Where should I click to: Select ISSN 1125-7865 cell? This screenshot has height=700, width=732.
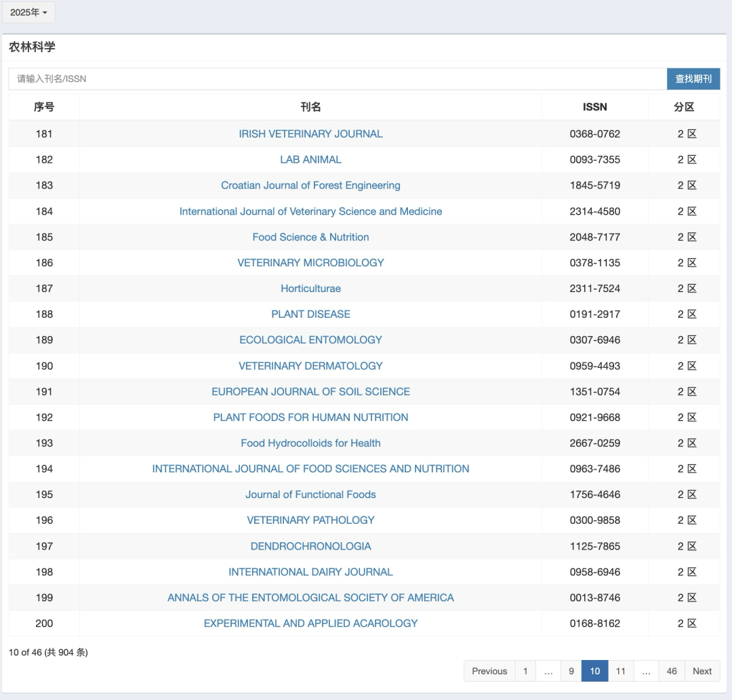pyautogui.click(x=595, y=546)
